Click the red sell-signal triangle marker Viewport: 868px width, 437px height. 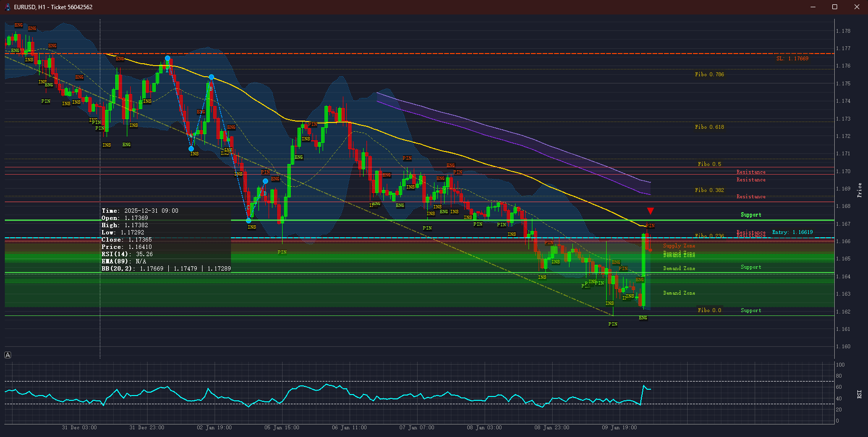coord(651,211)
